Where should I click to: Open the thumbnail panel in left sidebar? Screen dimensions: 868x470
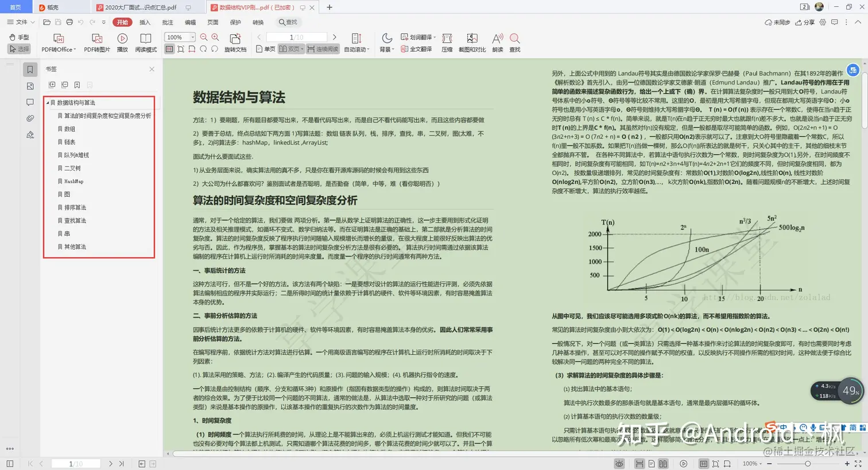click(30, 86)
